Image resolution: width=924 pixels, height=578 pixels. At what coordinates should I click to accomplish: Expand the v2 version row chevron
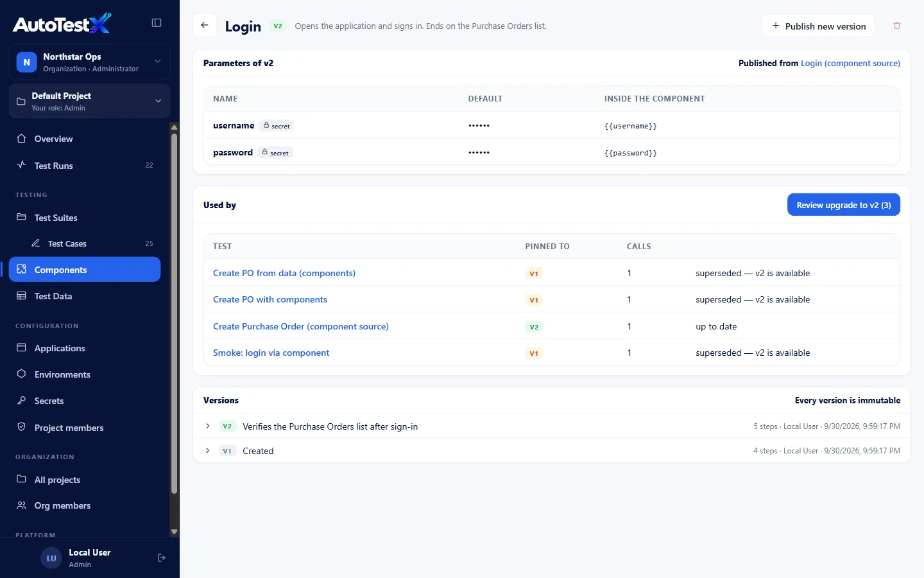(208, 426)
